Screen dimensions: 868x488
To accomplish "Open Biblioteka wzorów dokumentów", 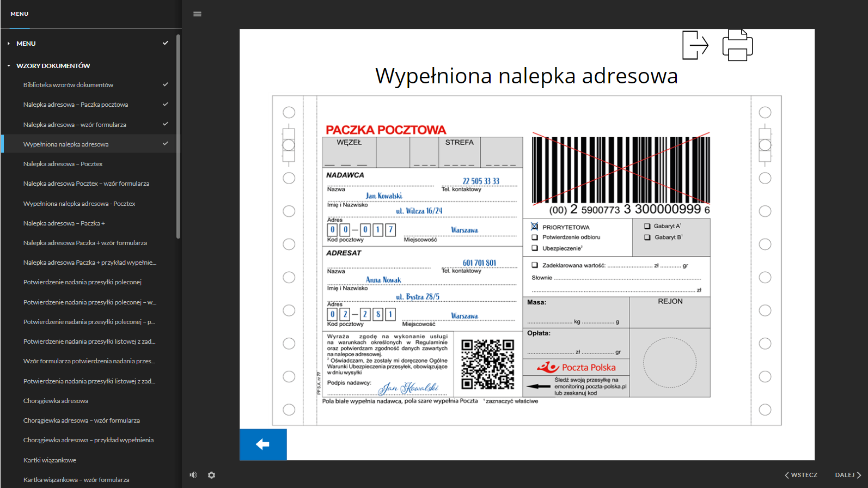I will (68, 85).
